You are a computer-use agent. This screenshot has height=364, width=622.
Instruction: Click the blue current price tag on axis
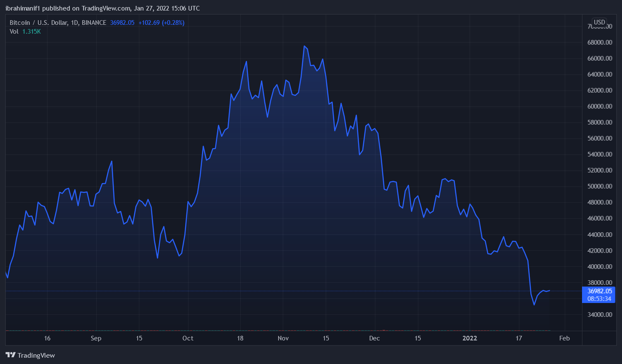pos(599,291)
